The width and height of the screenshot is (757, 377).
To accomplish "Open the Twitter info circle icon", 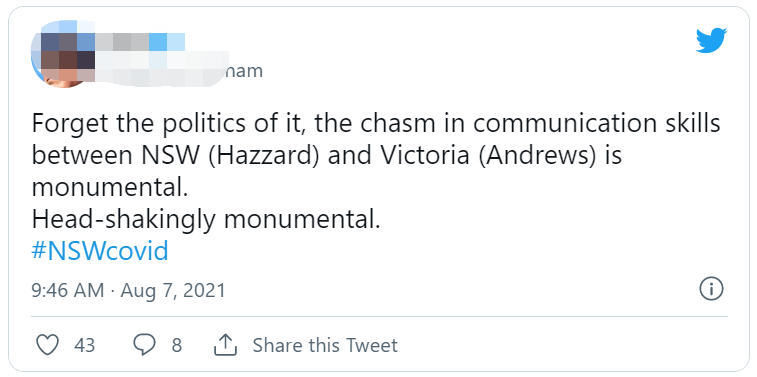I will (x=711, y=290).
